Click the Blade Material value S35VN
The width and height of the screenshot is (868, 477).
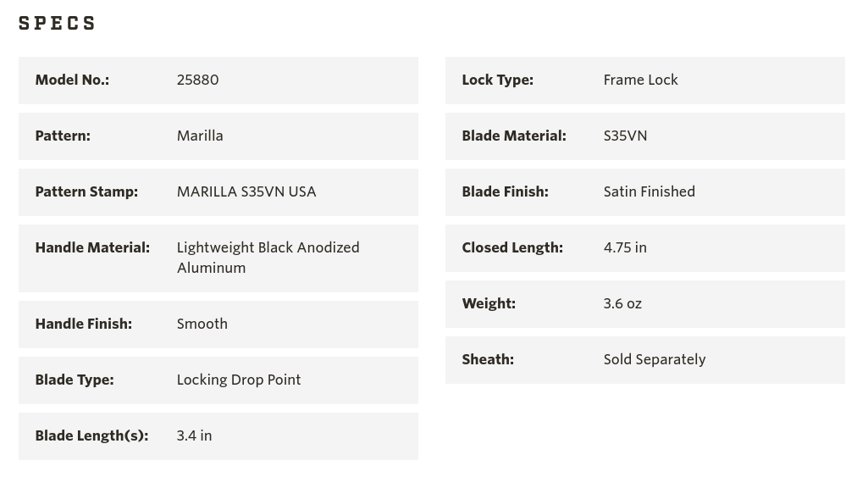625,136
